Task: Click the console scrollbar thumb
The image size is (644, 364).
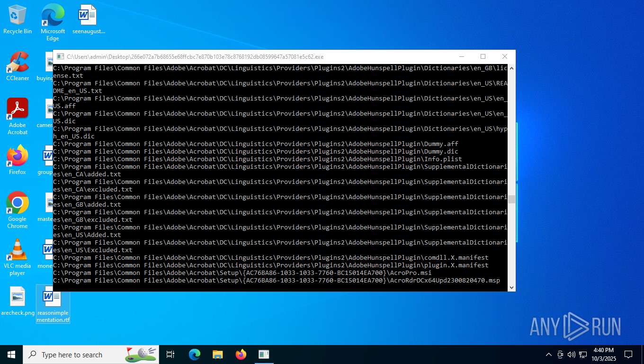Action: (511, 199)
